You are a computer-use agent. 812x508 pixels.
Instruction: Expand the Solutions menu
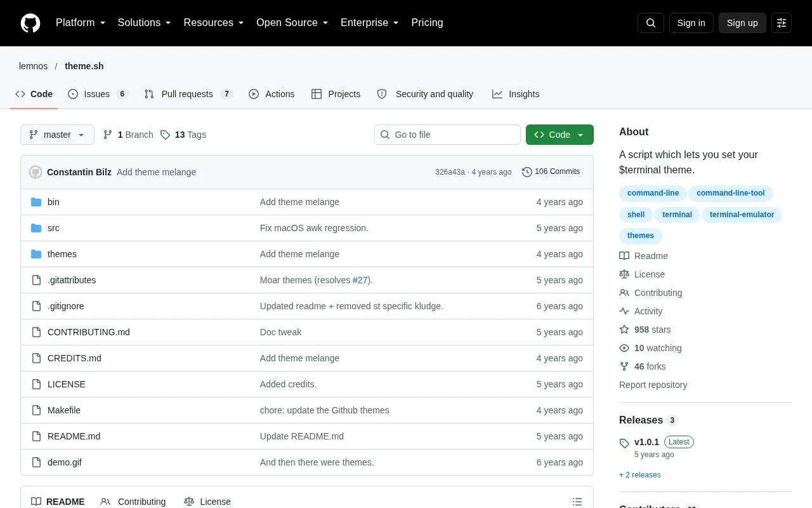(x=145, y=23)
